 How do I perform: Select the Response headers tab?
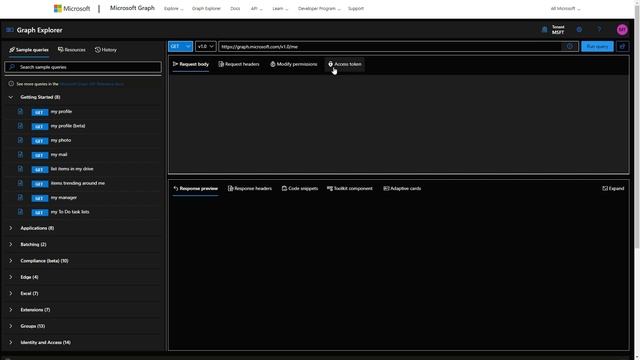(250, 189)
